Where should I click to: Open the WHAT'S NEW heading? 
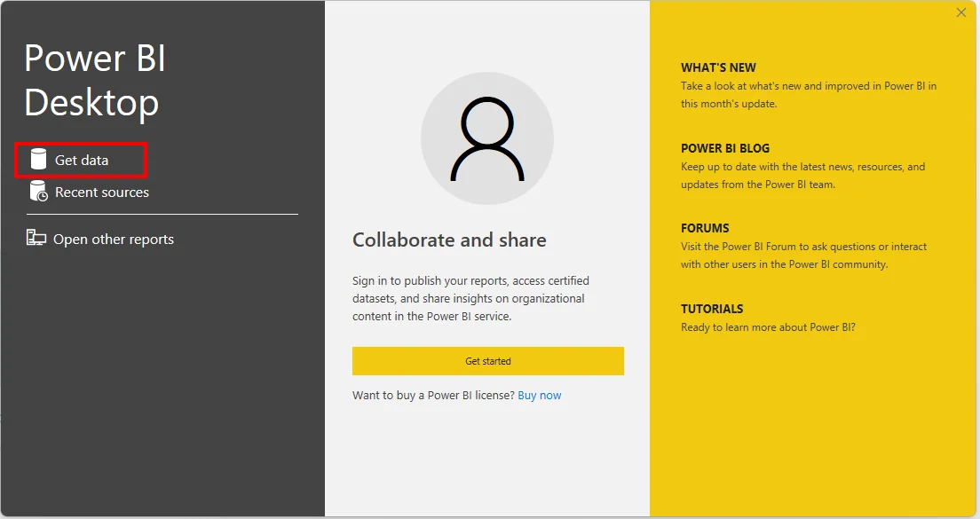point(718,67)
